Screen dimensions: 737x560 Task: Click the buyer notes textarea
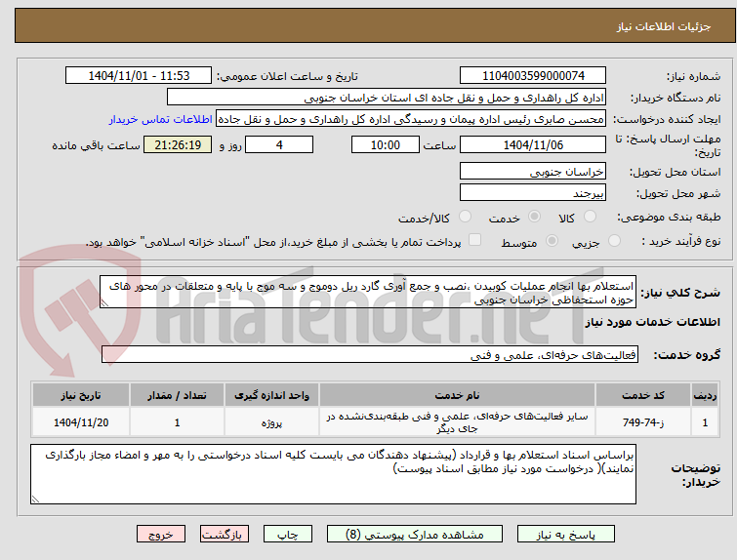coord(333,474)
